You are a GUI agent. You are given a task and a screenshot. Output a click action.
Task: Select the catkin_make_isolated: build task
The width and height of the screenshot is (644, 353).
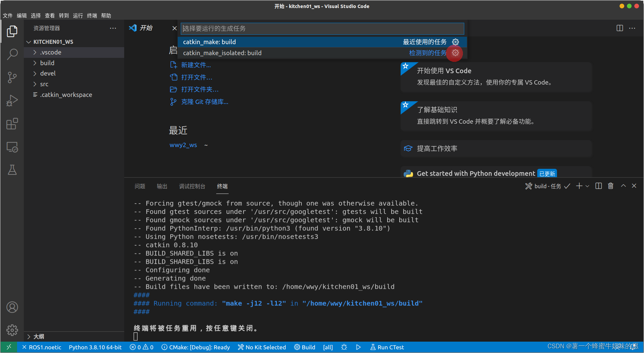(x=322, y=53)
